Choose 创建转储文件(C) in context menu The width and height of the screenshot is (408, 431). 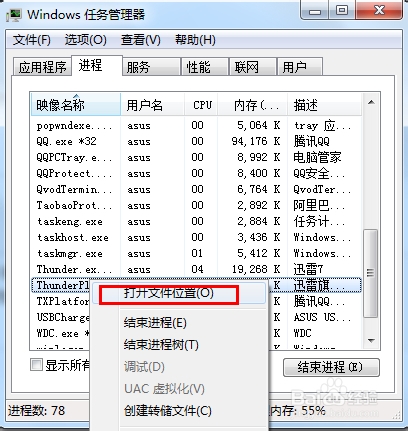pos(168,411)
